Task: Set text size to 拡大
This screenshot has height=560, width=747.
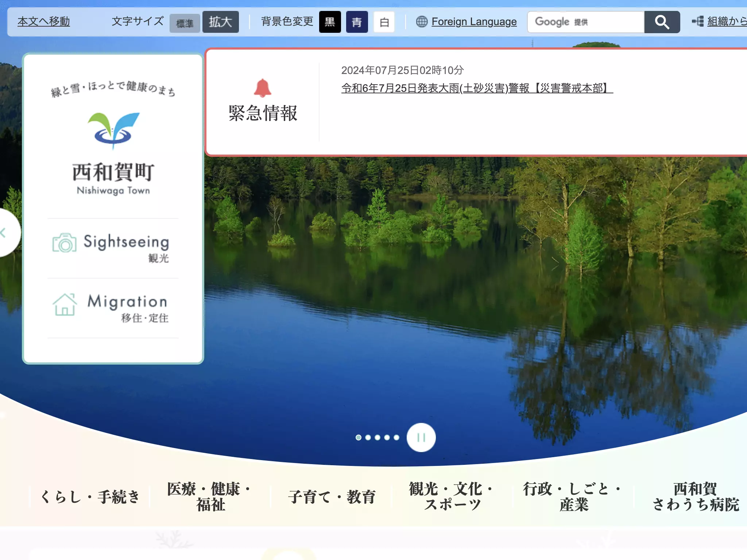Action: pos(221,22)
